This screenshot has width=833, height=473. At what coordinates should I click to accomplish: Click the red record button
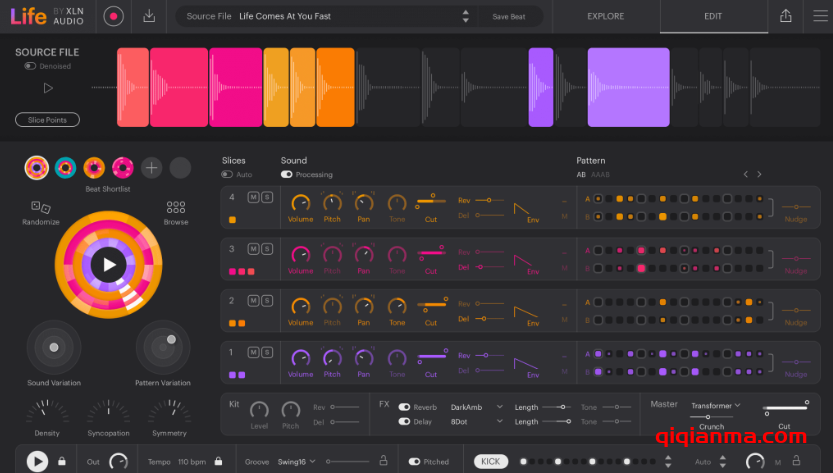pos(113,16)
